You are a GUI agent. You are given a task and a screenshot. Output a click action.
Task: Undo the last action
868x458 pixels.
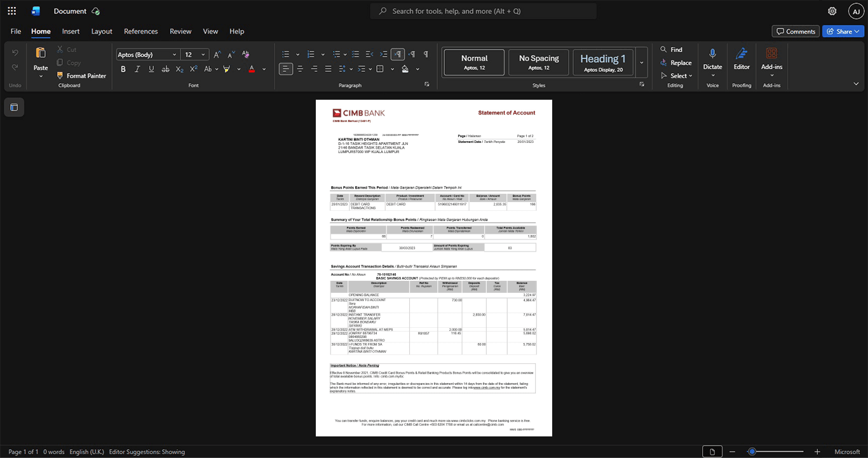(15, 53)
